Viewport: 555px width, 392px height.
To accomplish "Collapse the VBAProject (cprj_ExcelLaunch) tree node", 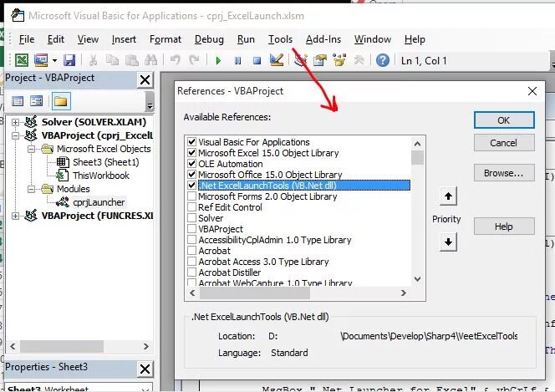I will coord(15,135).
